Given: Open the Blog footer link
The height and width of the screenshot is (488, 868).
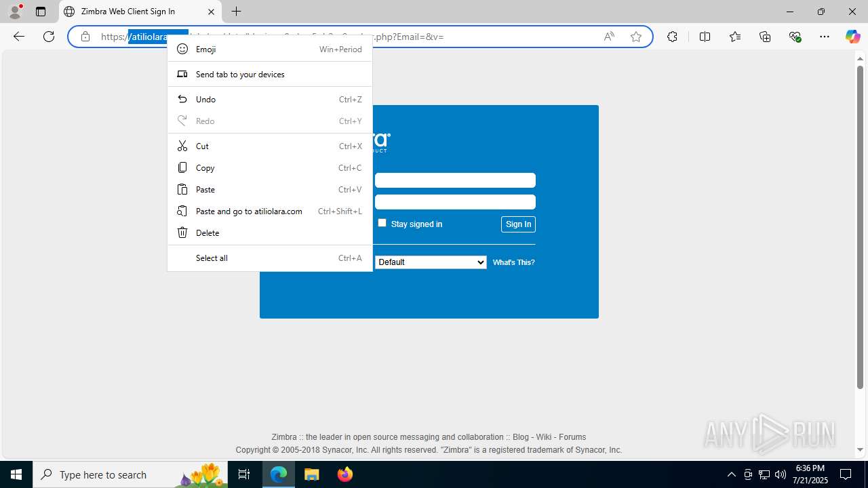Looking at the screenshot, I should 521,437.
